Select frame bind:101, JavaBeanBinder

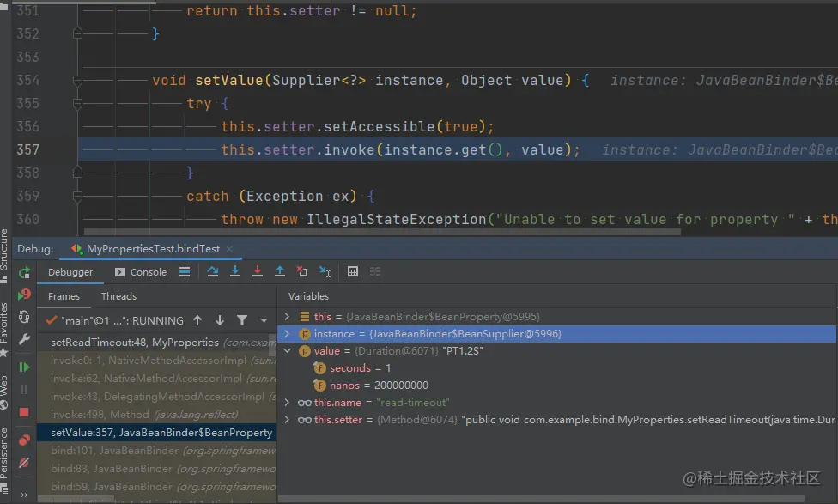coord(156,451)
